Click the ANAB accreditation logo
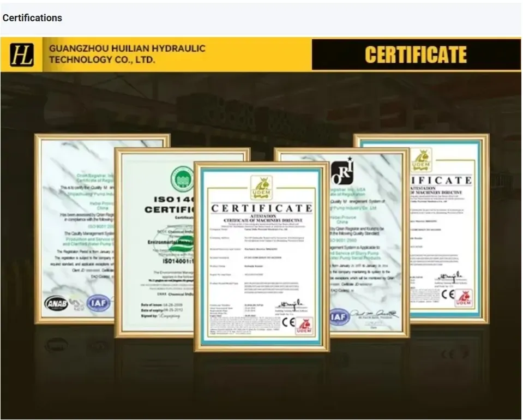 click(56, 303)
